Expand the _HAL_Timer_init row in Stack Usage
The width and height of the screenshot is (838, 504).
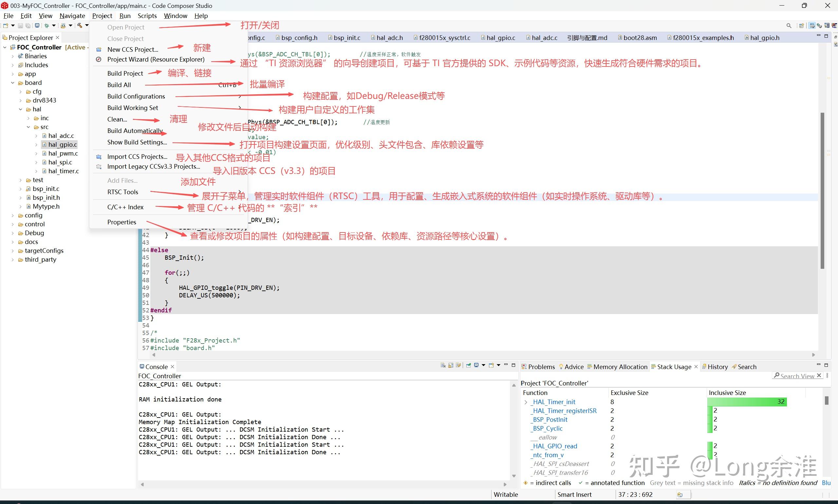click(x=526, y=402)
